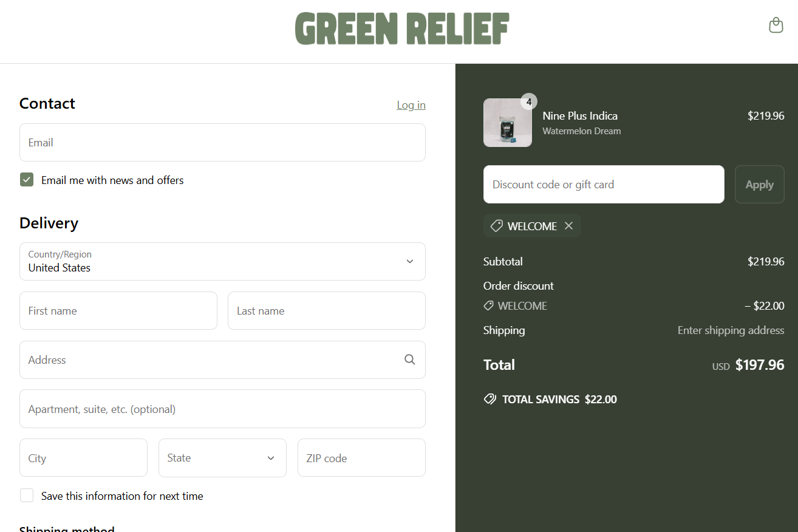This screenshot has height=532, width=798.
Task: Expand the State dropdown
Action: click(x=222, y=458)
